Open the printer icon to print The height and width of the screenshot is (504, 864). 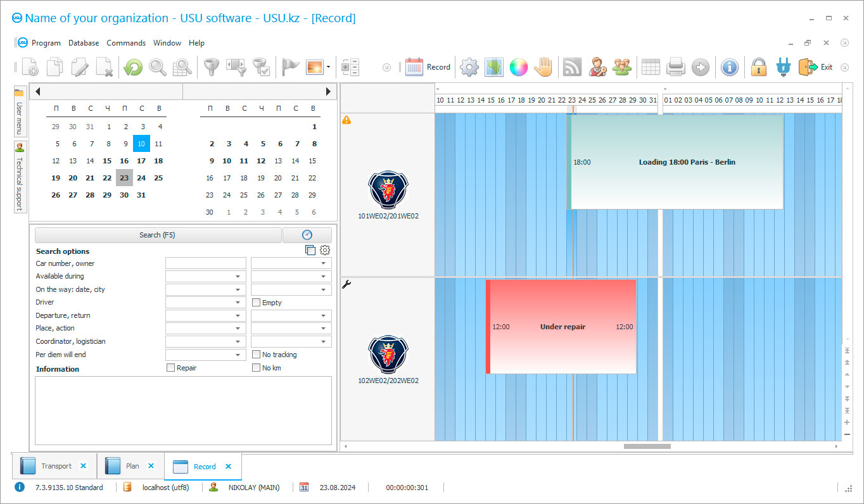675,66
